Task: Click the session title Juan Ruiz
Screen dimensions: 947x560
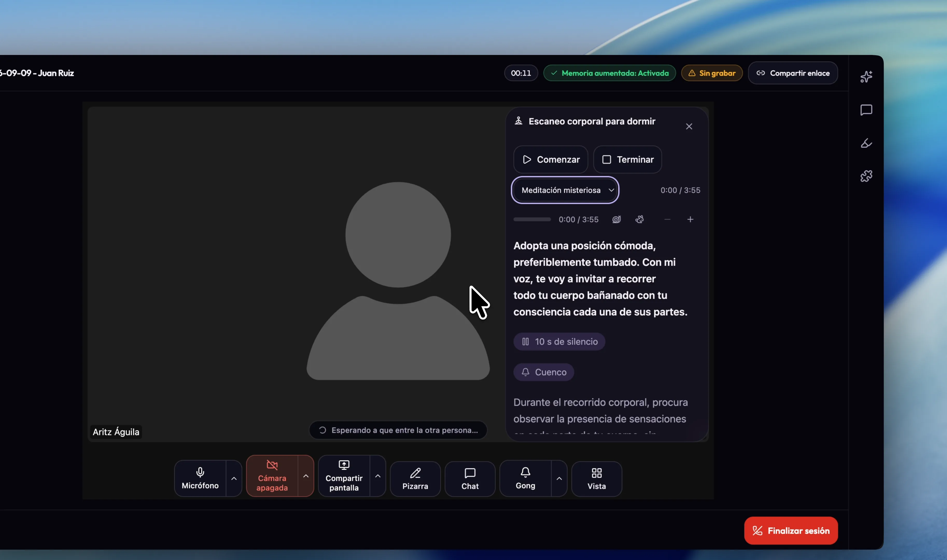Action: 37,73
